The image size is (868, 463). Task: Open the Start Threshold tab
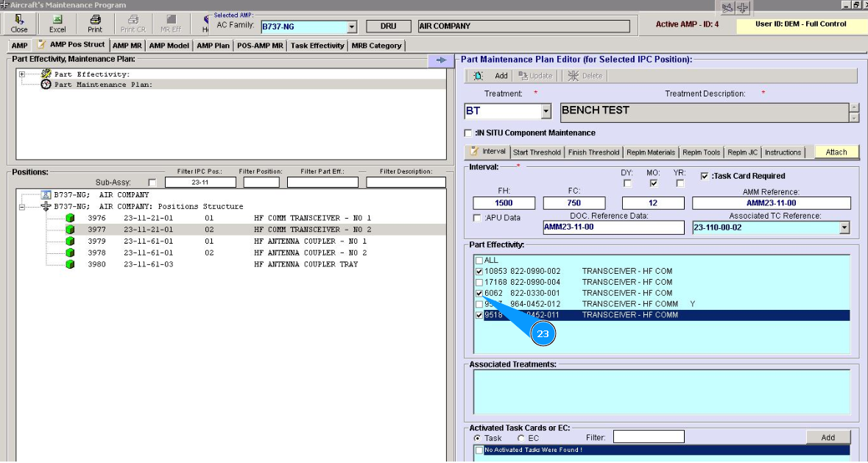coord(537,152)
